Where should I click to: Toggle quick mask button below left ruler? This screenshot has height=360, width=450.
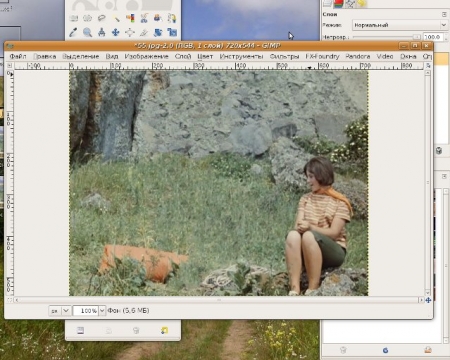pos(10,300)
